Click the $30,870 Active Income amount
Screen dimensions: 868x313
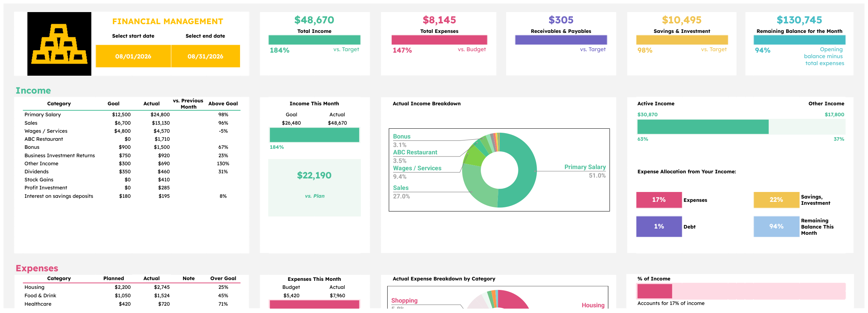pos(647,115)
